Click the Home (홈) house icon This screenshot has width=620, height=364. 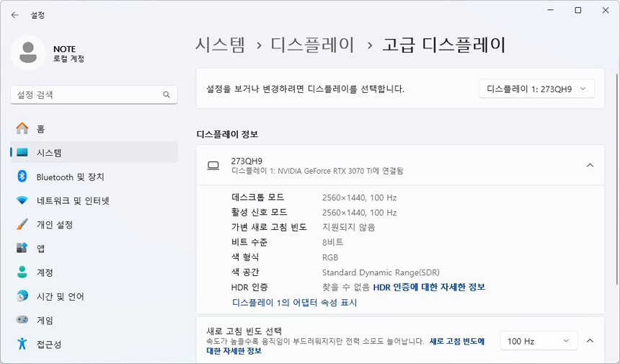[x=22, y=128]
